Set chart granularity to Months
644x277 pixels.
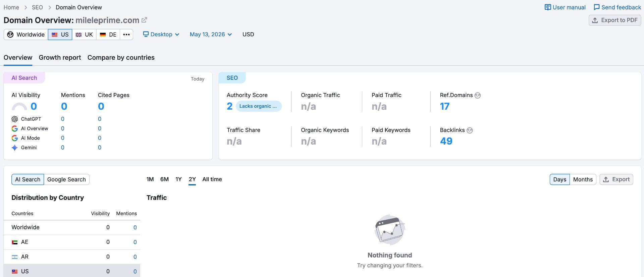[583, 179]
